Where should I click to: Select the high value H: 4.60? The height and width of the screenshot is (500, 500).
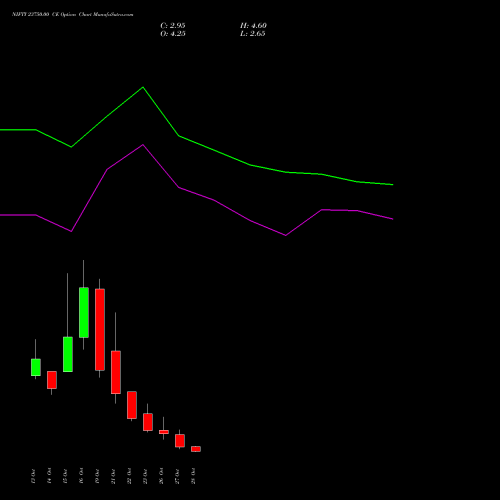pos(253,26)
